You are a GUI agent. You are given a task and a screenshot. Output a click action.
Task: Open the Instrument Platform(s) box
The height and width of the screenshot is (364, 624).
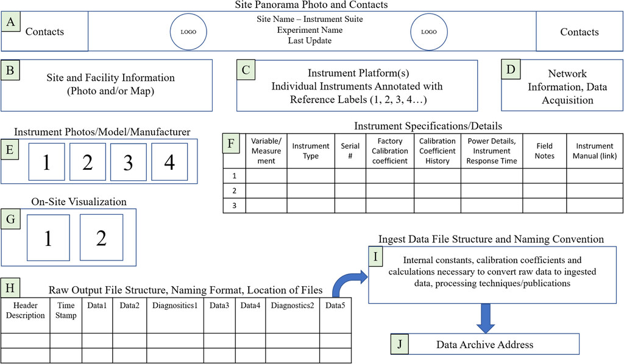[357, 85]
